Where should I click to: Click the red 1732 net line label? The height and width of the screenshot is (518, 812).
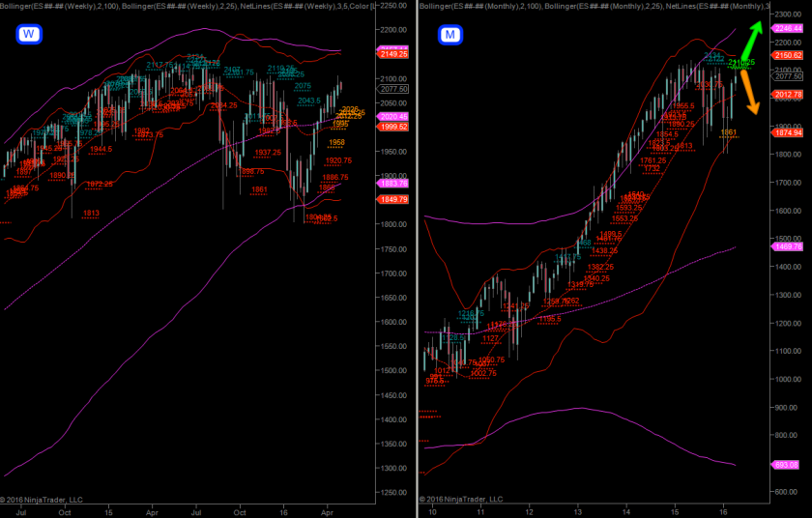point(652,169)
